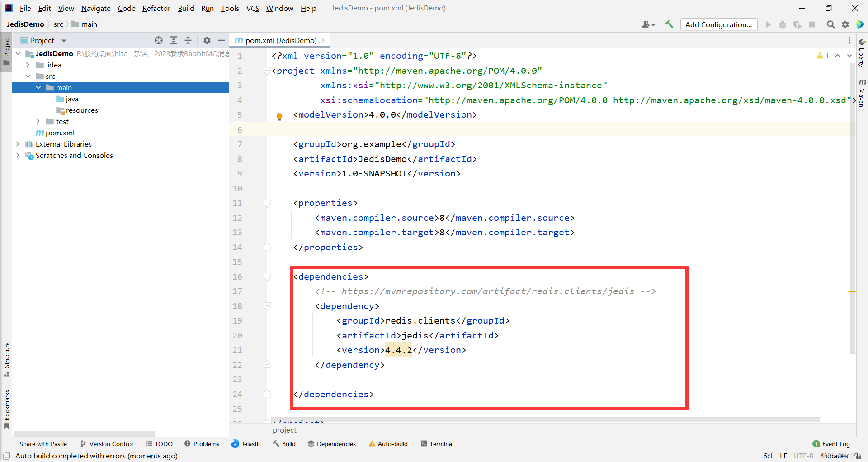Open Jelastic tool window
This screenshot has width=868, height=462.
tap(246, 444)
